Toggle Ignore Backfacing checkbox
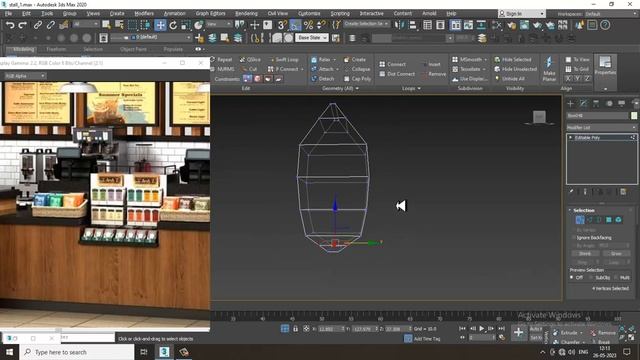The height and width of the screenshot is (360, 640). point(573,238)
